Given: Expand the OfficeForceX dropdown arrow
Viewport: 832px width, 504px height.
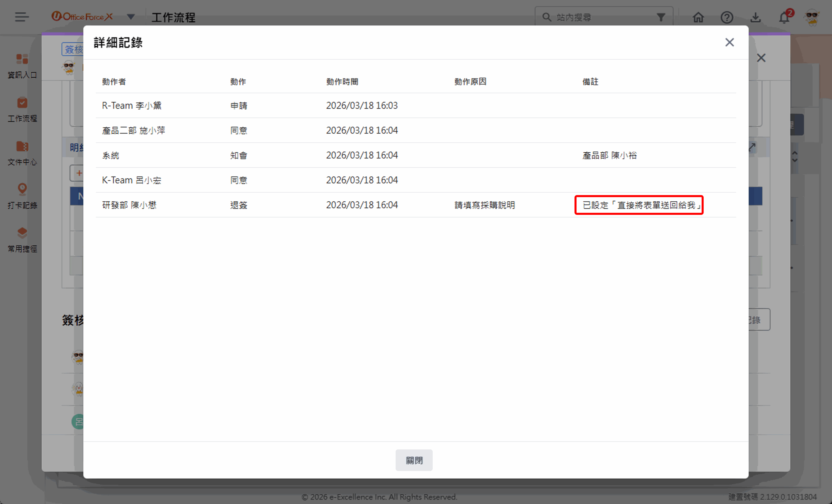Looking at the screenshot, I should click(x=131, y=17).
